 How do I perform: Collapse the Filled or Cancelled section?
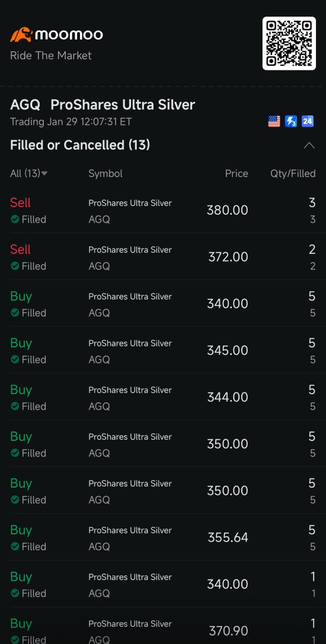coord(309,146)
